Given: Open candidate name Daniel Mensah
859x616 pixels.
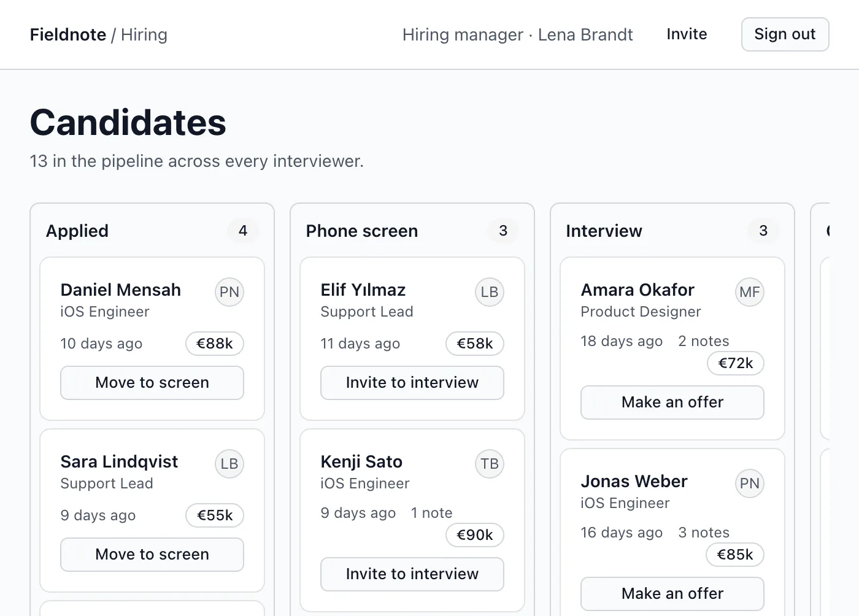Looking at the screenshot, I should [x=121, y=290].
